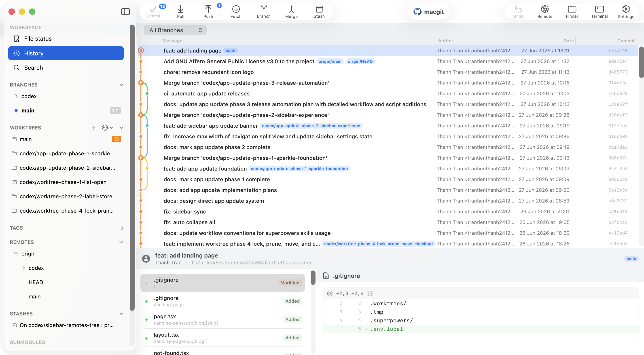Image resolution: width=644 pixels, height=355 pixels.
Task: Select commit 'fix: auto collapse all'
Action: point(387,222)
